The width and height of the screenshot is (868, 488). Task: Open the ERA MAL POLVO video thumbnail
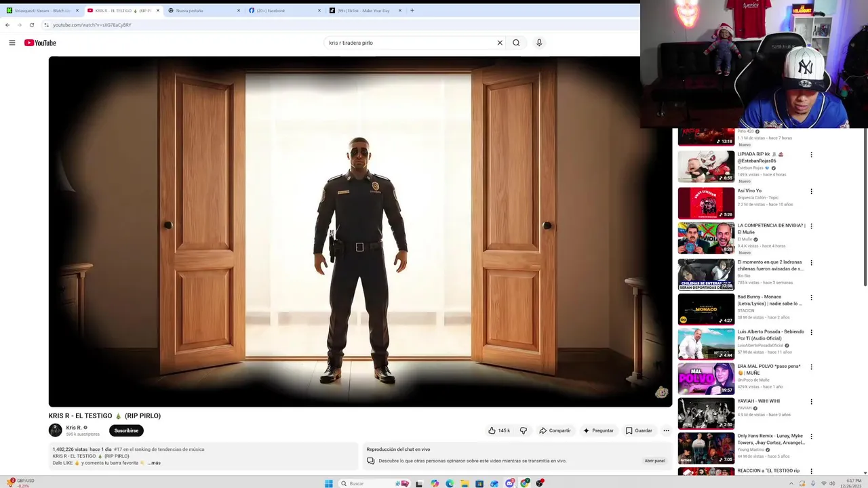[706, 378]
